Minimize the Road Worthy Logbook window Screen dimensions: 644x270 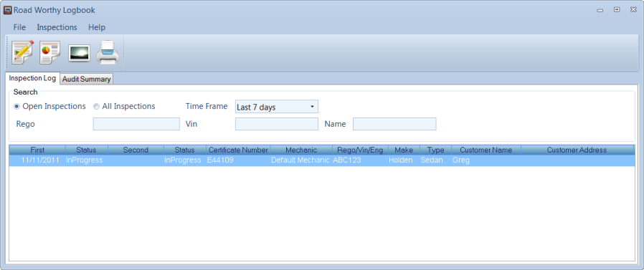[x=600, y=10]
